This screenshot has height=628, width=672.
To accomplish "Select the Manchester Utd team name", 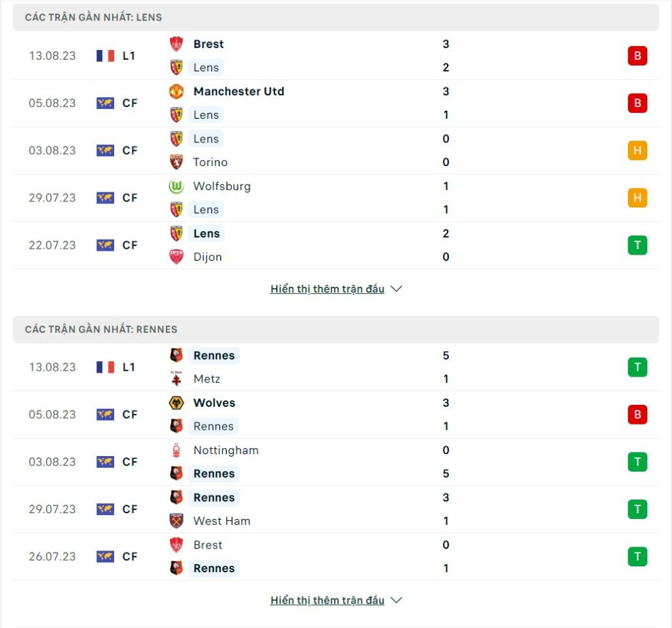I will pos(239,91).
